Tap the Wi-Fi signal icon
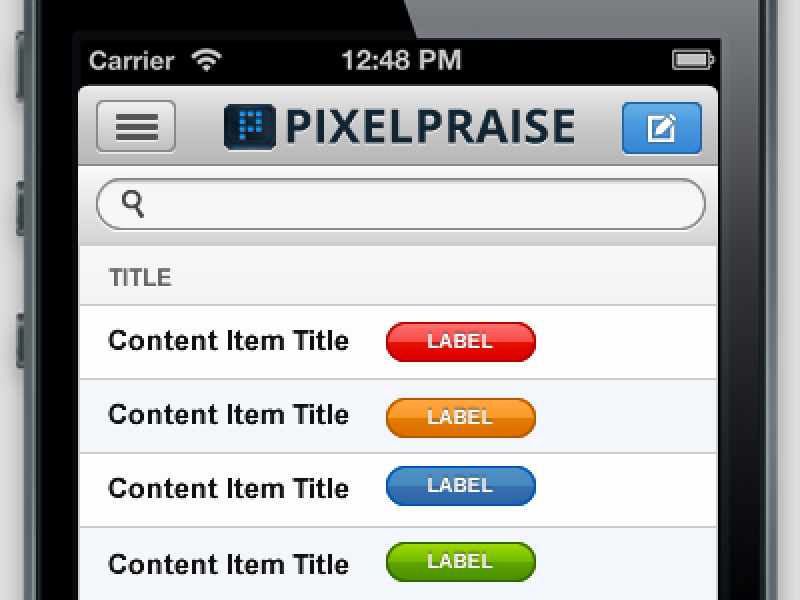Viewport: 800px width, 600px height. 208,60
